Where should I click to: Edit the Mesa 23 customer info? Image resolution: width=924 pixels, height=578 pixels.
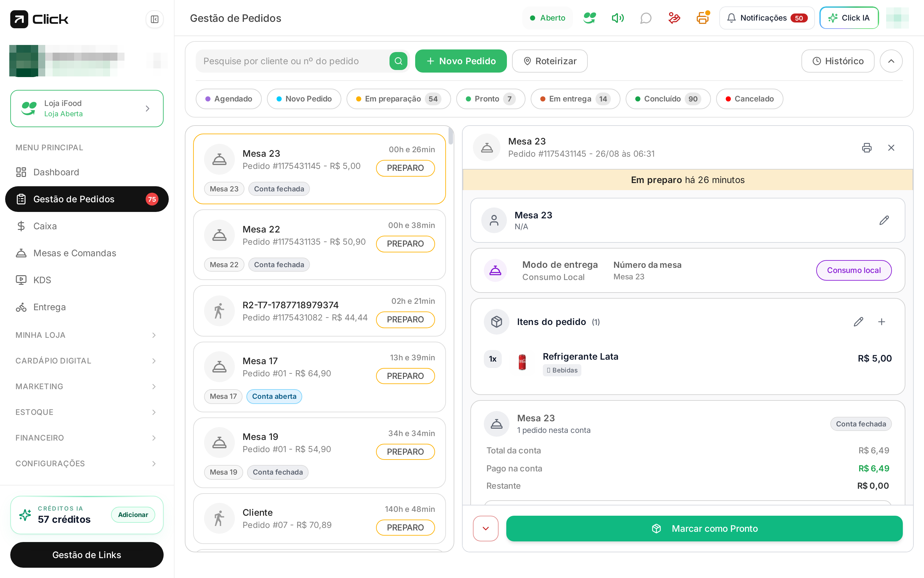point(884,220)
